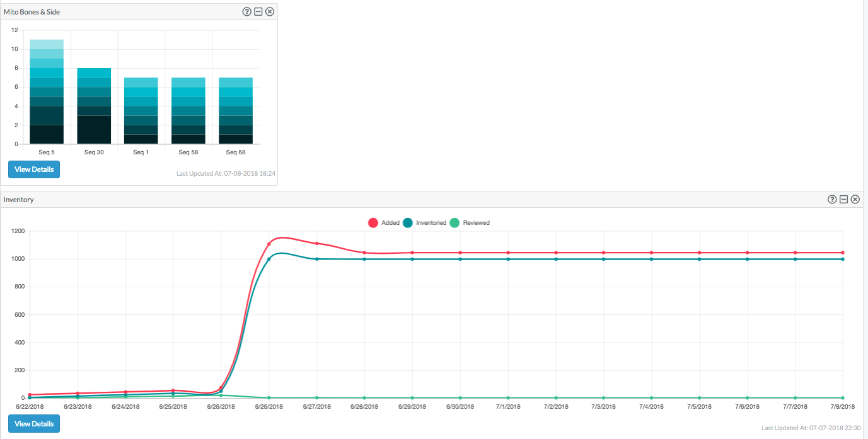
Task: Open help icon on Inventory panel
Action: pos(832,199)
